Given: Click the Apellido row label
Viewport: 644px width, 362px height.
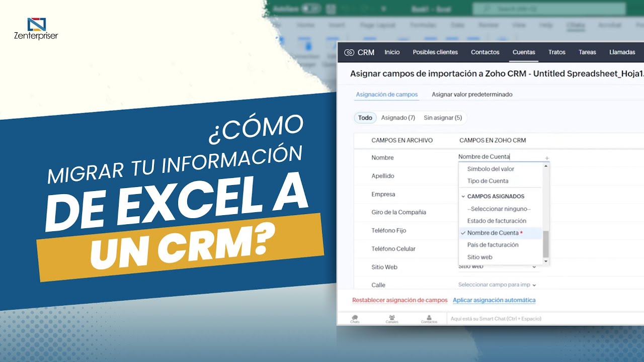Looking at the screenshot, I should pos(383,176).
